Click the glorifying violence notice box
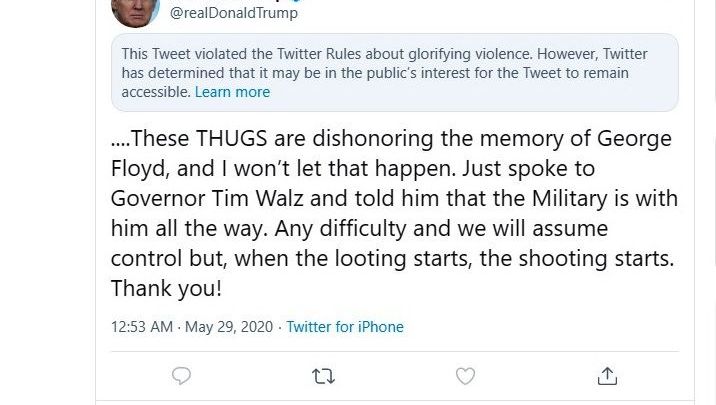 point(394,72)
